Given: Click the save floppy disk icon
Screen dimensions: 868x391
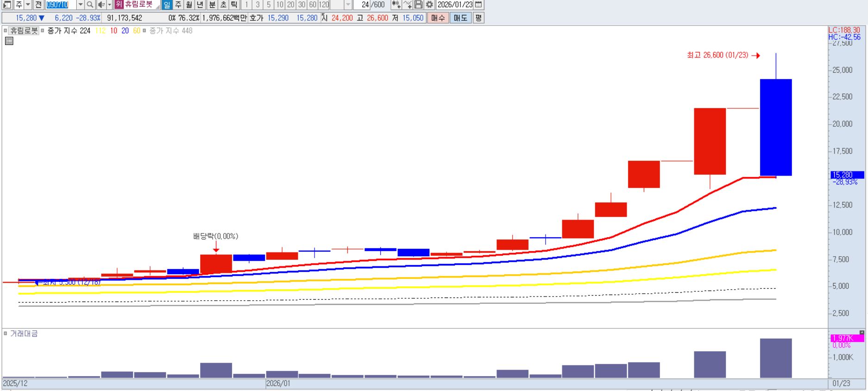Looking at the screenshot, I should click(x=418, y=5).
